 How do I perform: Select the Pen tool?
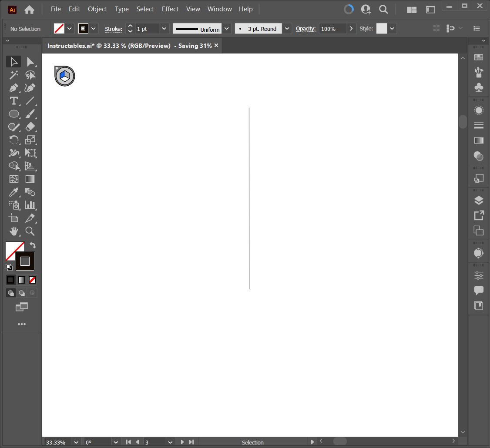pos(14,88)
